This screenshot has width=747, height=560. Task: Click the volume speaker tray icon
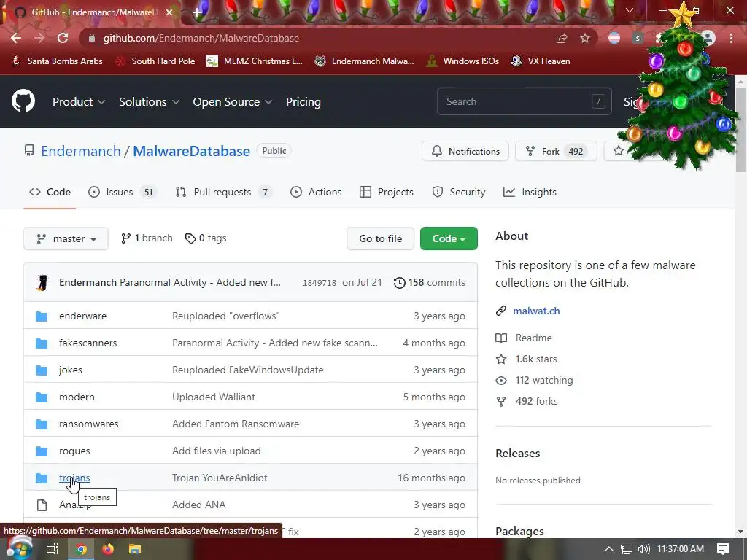(643, 549)
